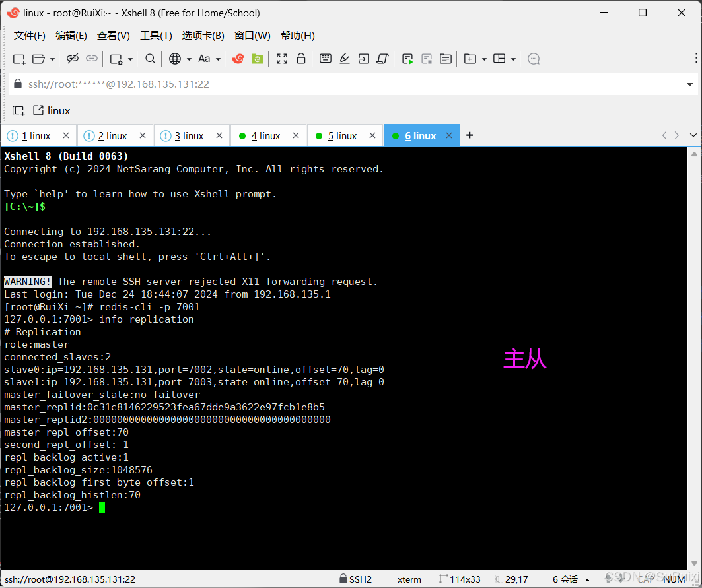Open the keyboard key mapping icon

click(x=326, y=59)
